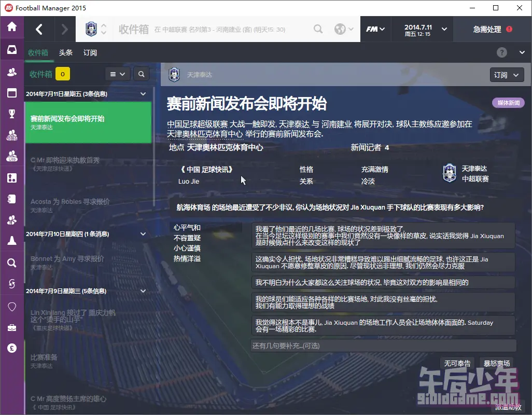Open the world globe menu
Viewport: 532px width, 415px height.
click(x=343, y=29)
